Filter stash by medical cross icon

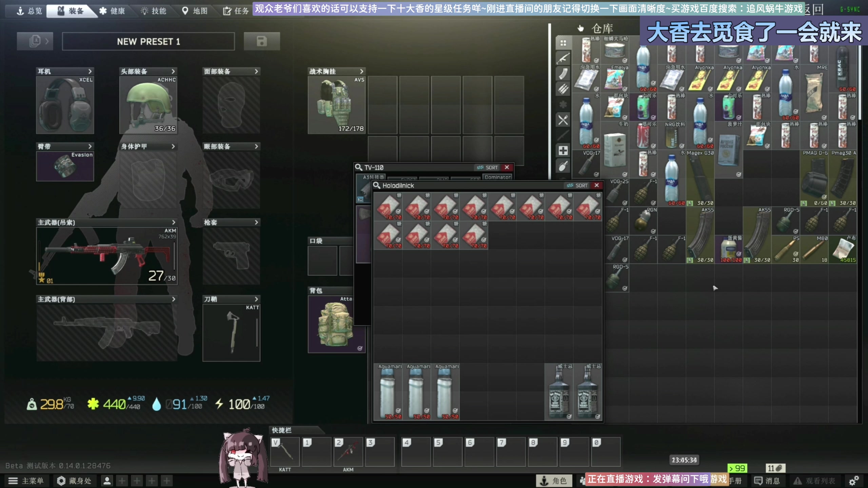click(563, 151)
